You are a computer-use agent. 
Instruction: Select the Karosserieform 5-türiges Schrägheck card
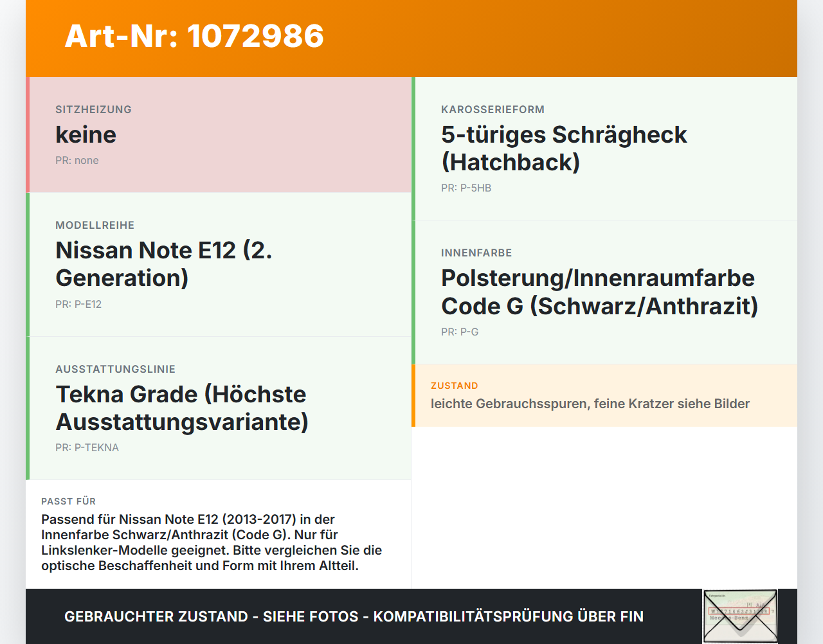click(x=604, y=148)
